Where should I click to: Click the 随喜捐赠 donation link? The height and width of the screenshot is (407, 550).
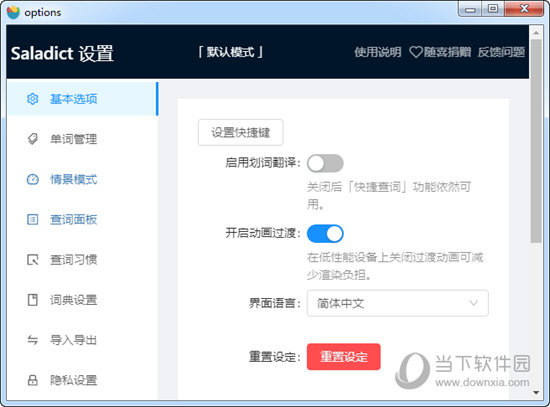click(x=440, y=52)
